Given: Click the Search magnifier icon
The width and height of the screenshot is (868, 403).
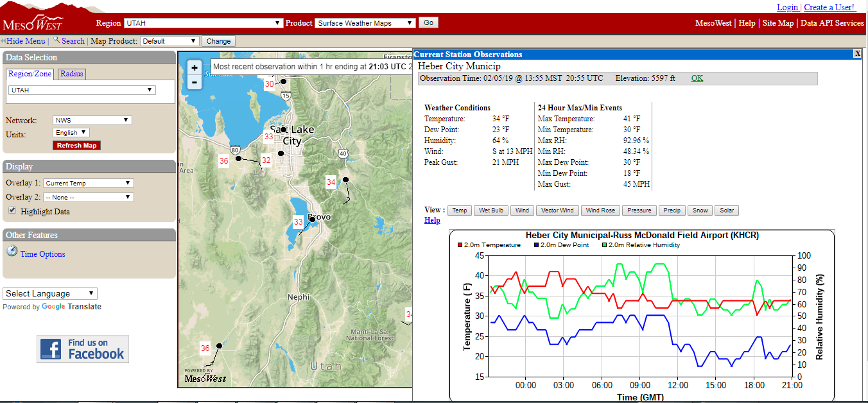Looking at the screenshot, I should (56, 40).
